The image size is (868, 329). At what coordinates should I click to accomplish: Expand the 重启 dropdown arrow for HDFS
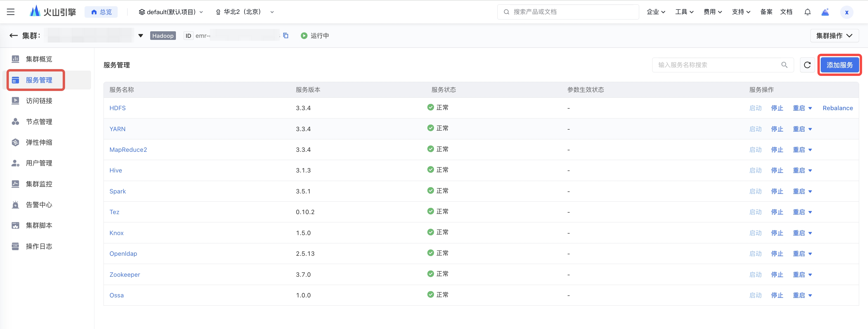[x=810, y=108]
